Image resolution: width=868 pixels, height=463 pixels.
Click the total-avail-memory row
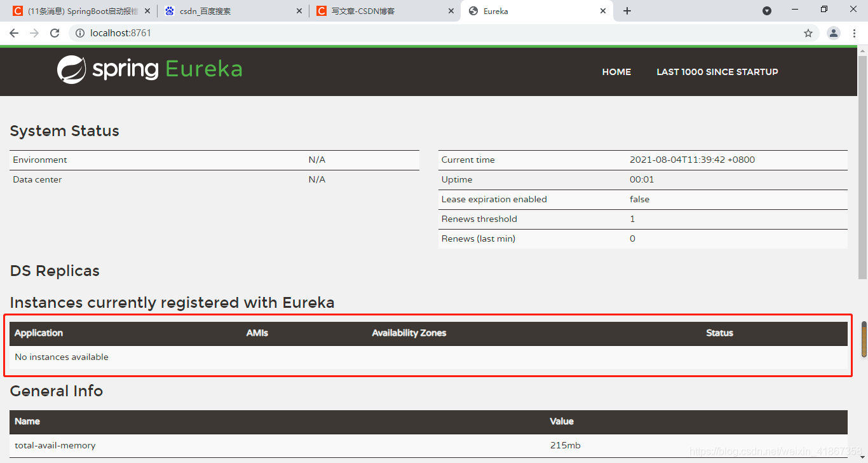click(428, 446)
